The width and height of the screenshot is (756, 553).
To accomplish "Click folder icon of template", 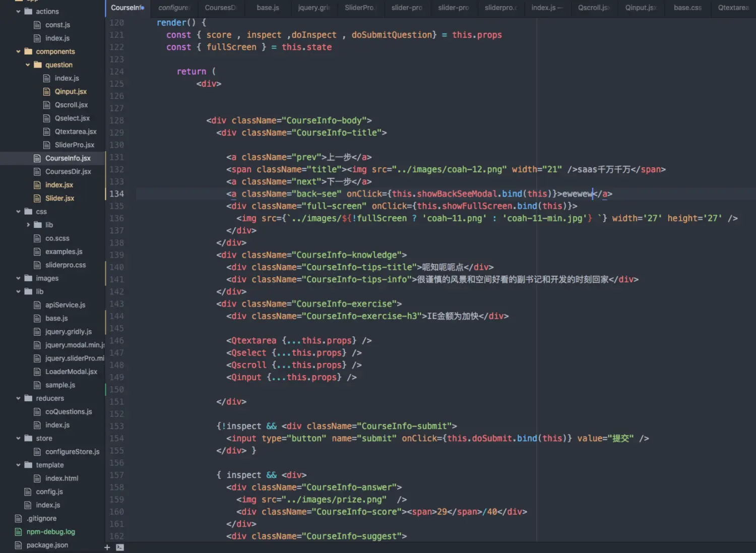I will point(28,465).
